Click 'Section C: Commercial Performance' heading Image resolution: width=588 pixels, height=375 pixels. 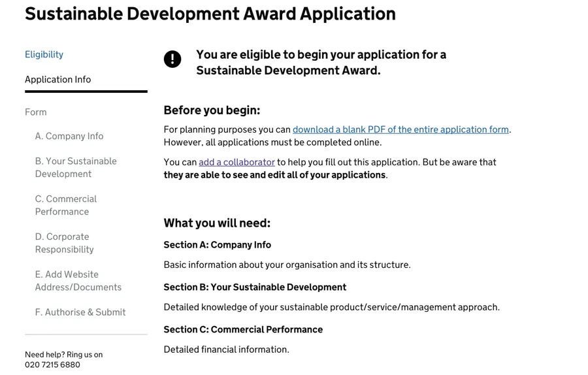(243, 329)
